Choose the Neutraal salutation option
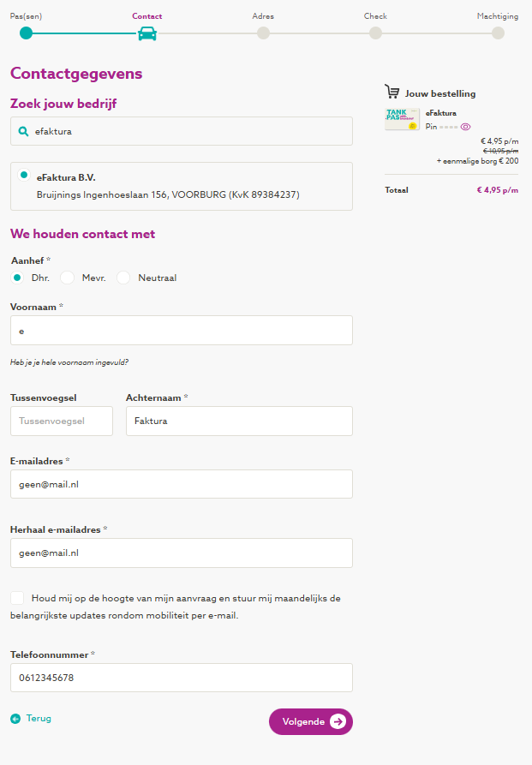 click(123, 278)
